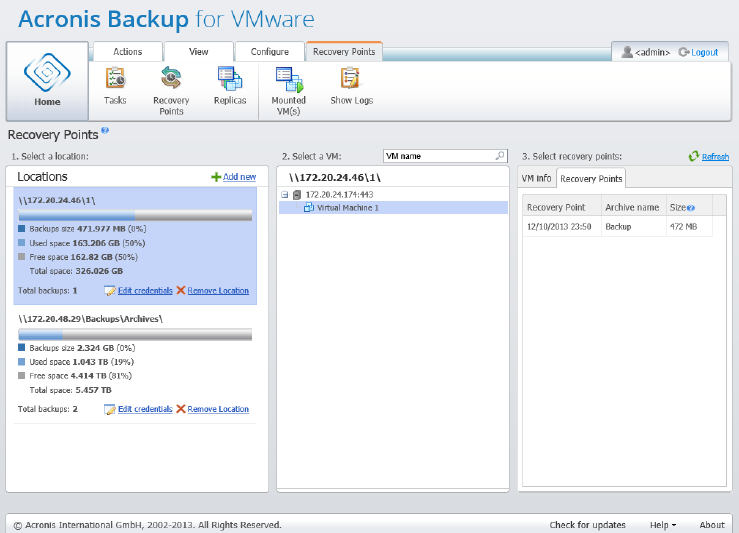
Task: Click the Virtual Machine 1 VM icon
Action: 309,207
